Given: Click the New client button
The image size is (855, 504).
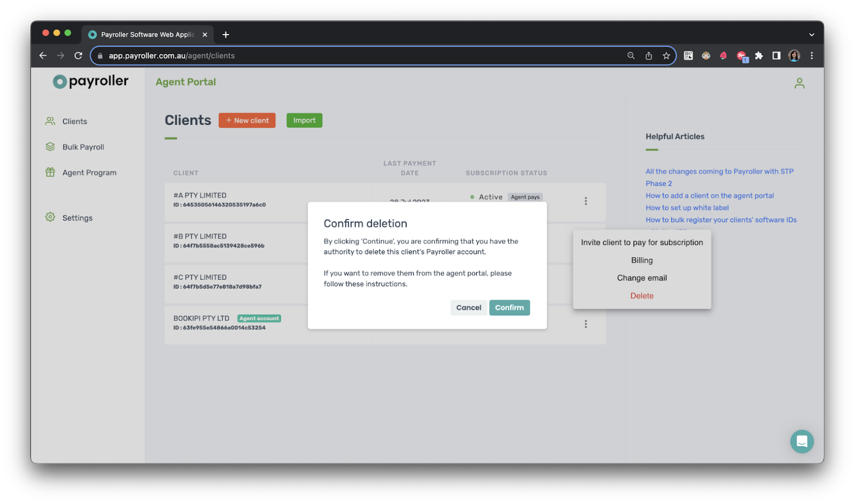Looking at the screenshot, I should coord(247,120).
